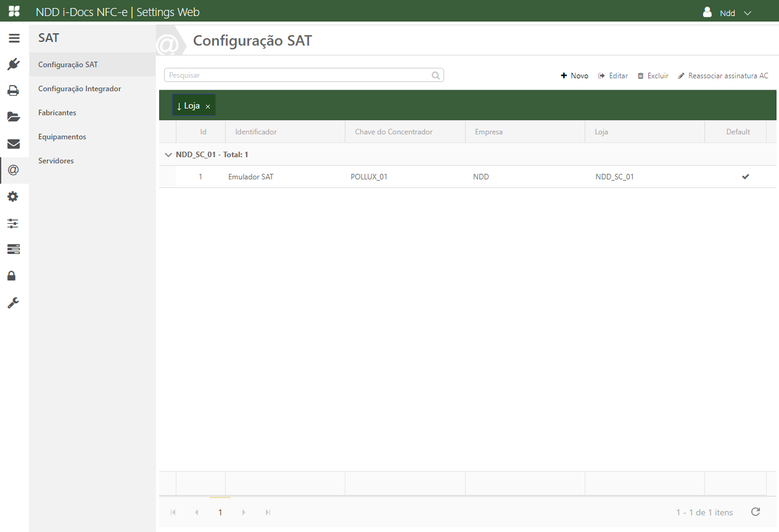Open the gear settings sidebar icon
Image resolution: width=779 pixels, height=532 pixels.
(x=14, y=197)
